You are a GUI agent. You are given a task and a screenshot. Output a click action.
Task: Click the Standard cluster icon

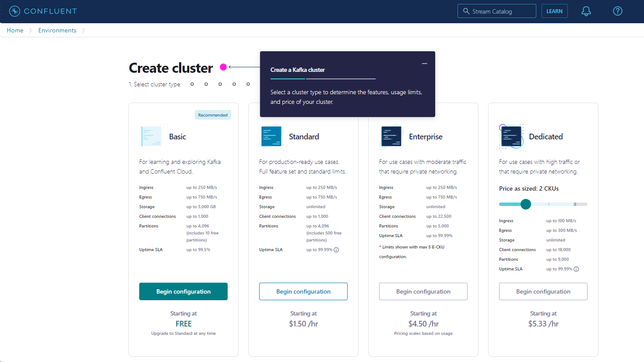point(271,136)
